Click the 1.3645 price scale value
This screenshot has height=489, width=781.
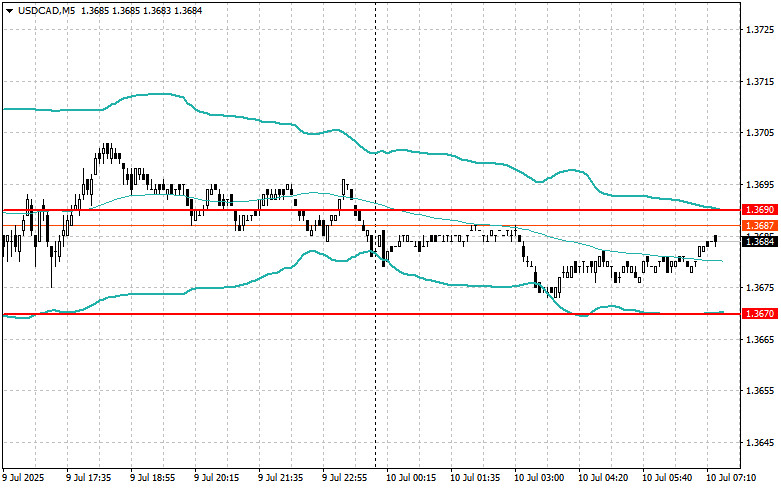point(760,443)
